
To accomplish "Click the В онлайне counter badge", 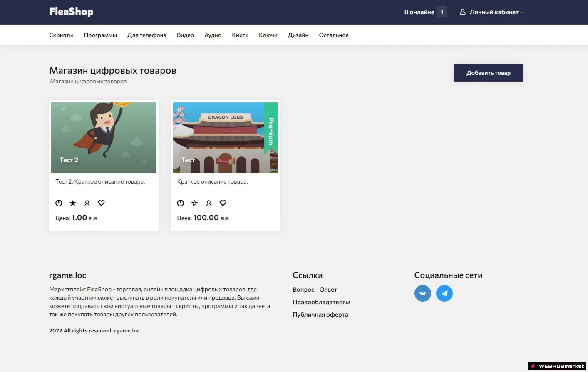I will pyautogui.click(x=442, y=12).
